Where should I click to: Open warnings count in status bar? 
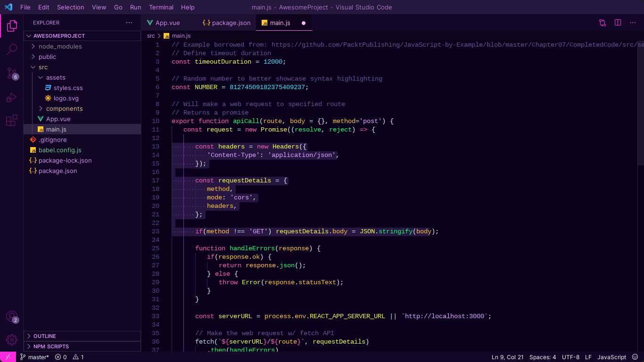pos(78,357)
